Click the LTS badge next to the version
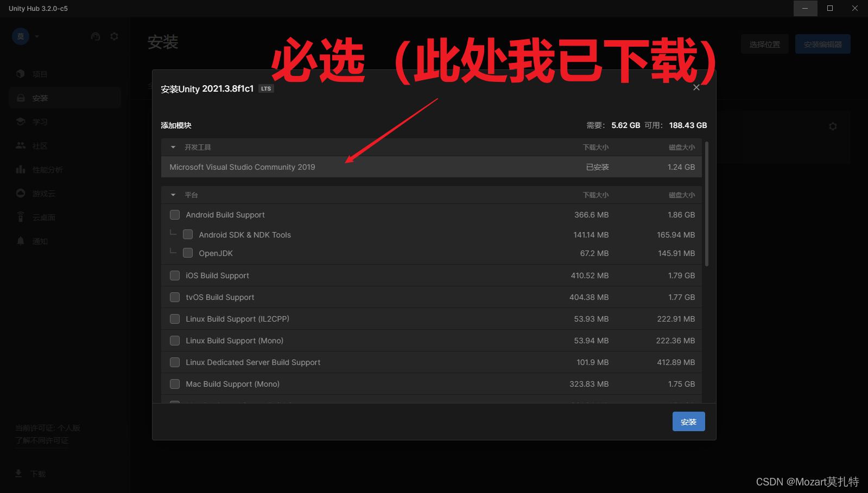 point(266,88)
